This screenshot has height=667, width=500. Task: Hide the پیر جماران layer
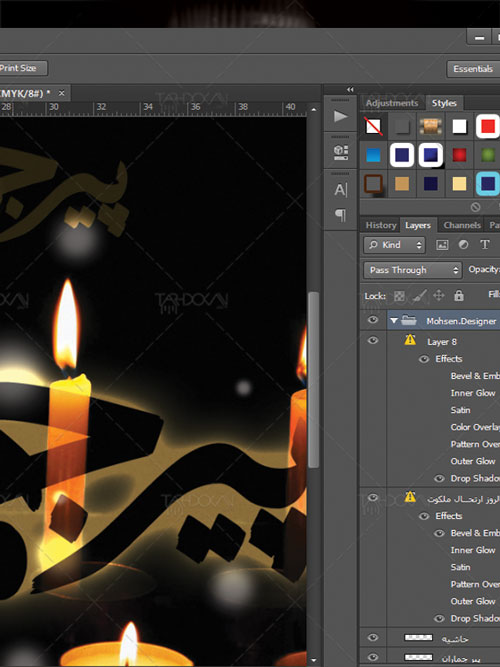point(373,657)
